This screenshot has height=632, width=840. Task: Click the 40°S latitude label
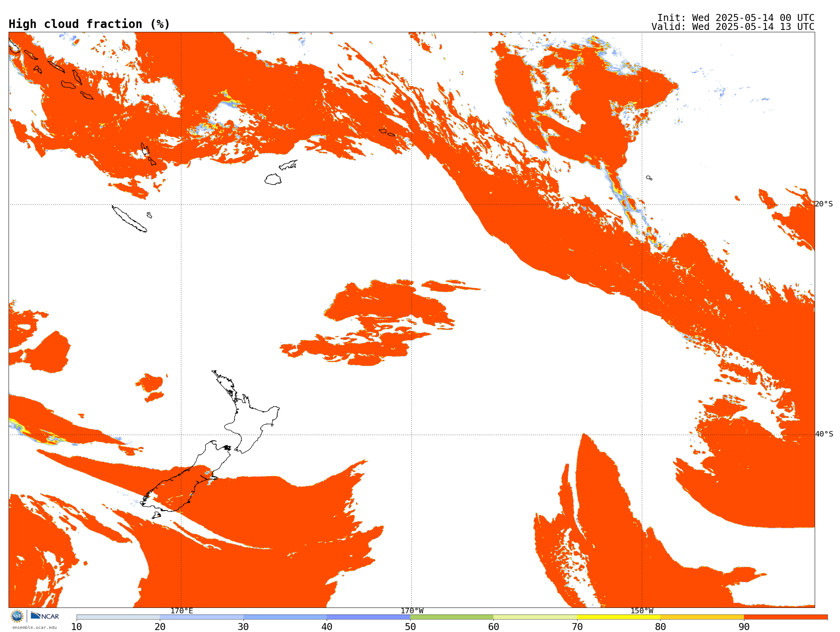pyautogui.click(x=824, y=434)
